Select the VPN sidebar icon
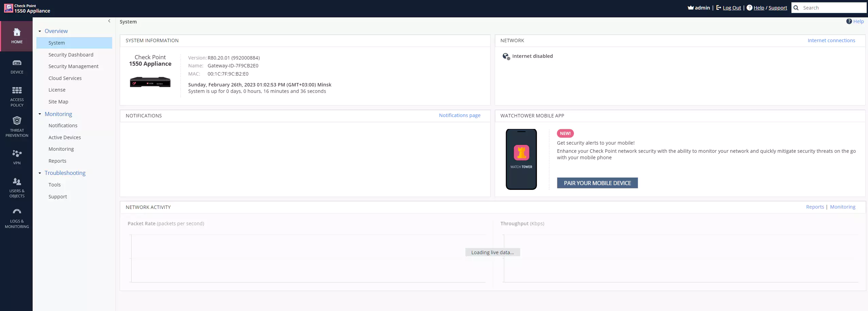Viewport: 868px width, 311px height. point(17,154)
